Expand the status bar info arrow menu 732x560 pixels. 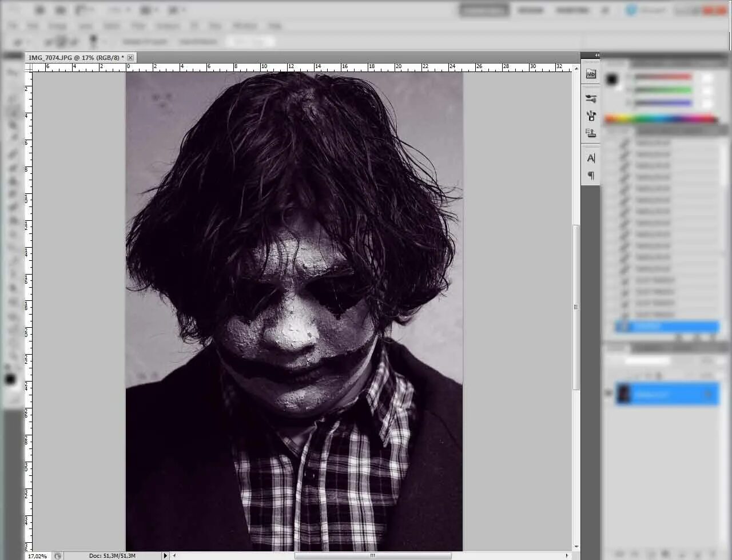point(166,555)
